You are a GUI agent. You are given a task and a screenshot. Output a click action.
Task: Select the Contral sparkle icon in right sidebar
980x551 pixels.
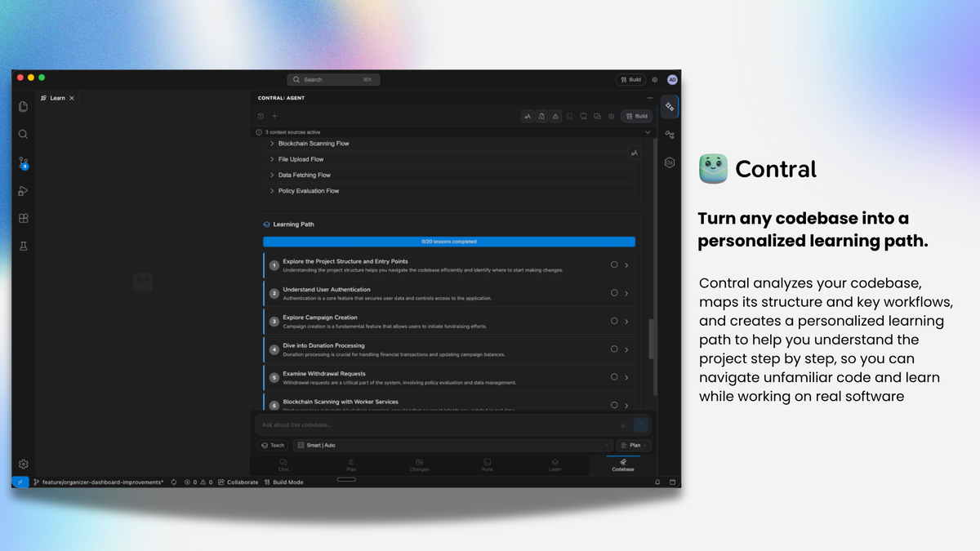[x=670, y=107]
